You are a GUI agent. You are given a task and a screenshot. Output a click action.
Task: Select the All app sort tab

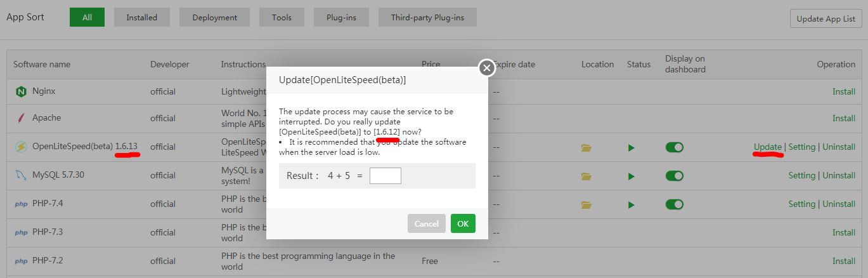point(87,17)
